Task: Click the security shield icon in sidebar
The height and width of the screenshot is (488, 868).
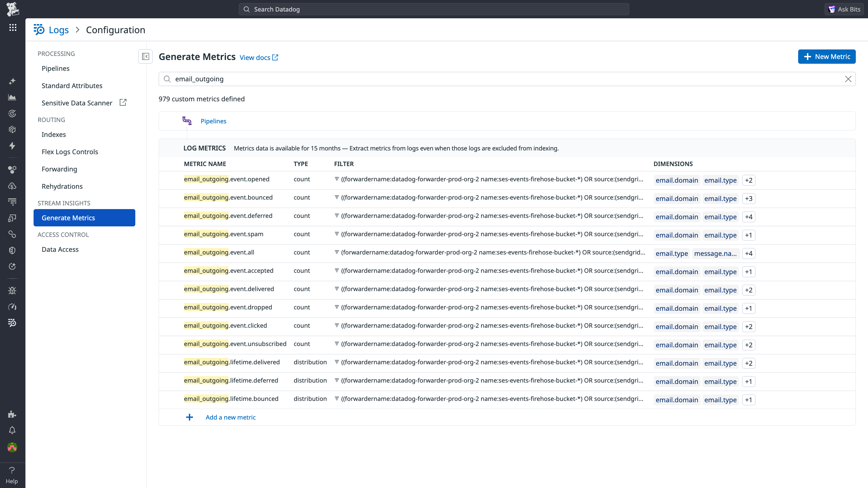Action: pyautogui.click(x=12, y=250)
